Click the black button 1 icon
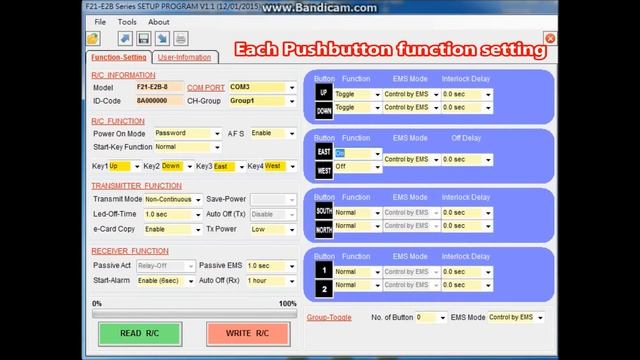This screenshot has width=640, height=360. click(324, 270)
